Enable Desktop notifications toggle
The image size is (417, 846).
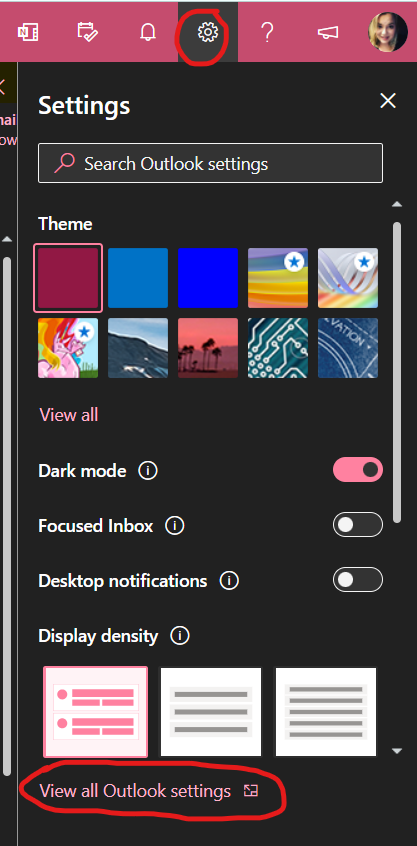point(358,580)
